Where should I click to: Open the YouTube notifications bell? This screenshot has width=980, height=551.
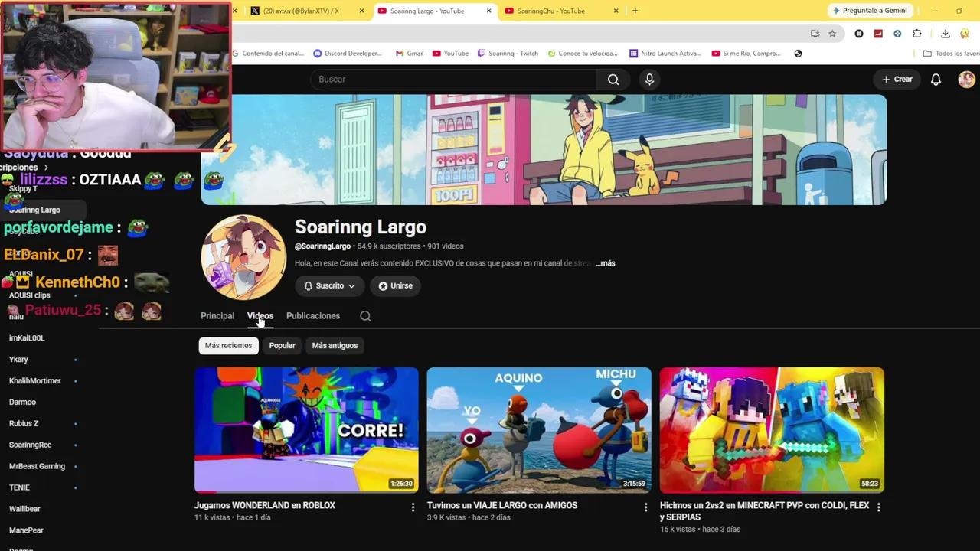(x=936, y=80)
